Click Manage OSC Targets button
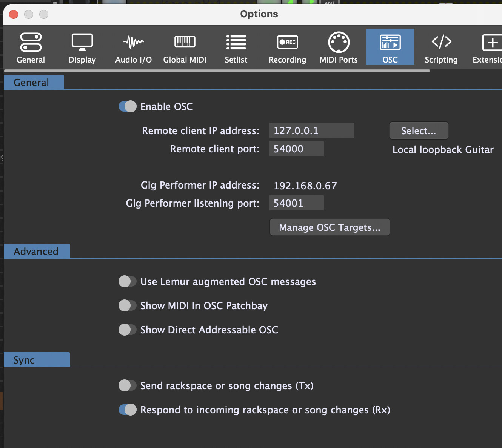Viewport: 502px width, 448px height. [x=330, y=227]
